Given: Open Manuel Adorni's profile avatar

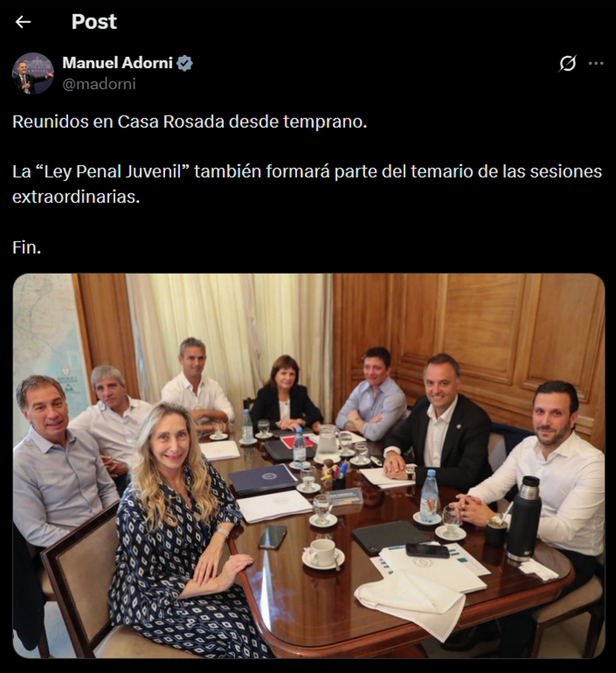Looking at the screenshot, I should tap(33, 73).
